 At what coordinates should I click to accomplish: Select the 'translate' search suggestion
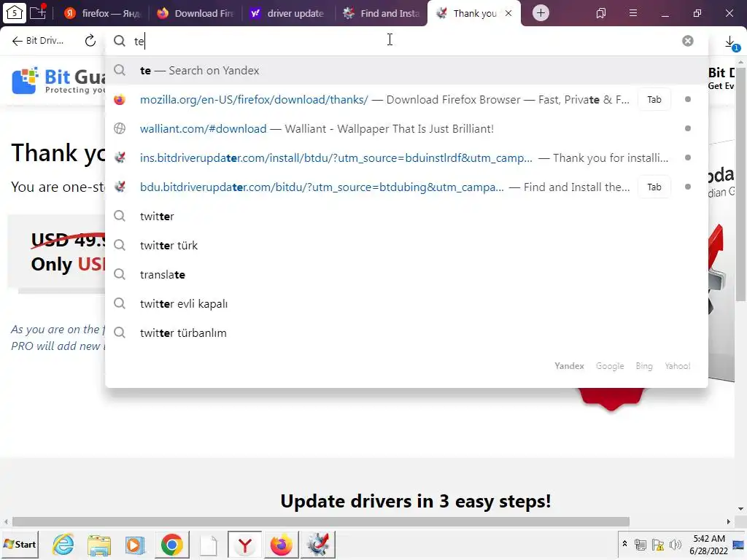tap(406, 275)
